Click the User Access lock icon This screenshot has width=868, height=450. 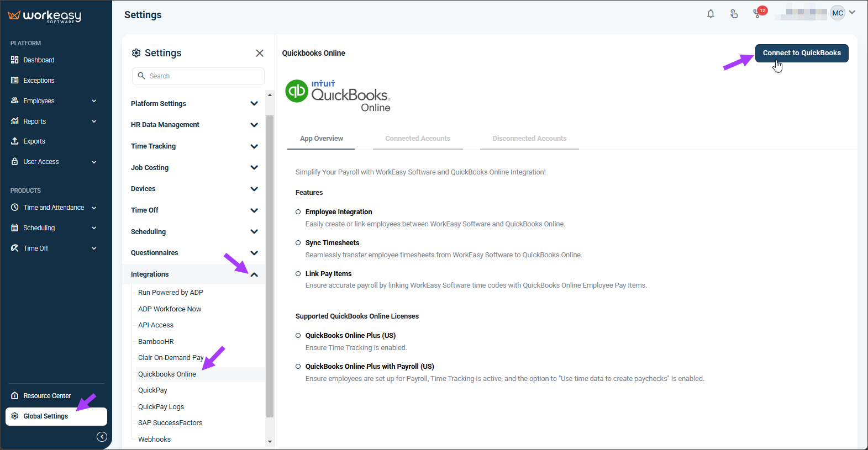point(15,161)
